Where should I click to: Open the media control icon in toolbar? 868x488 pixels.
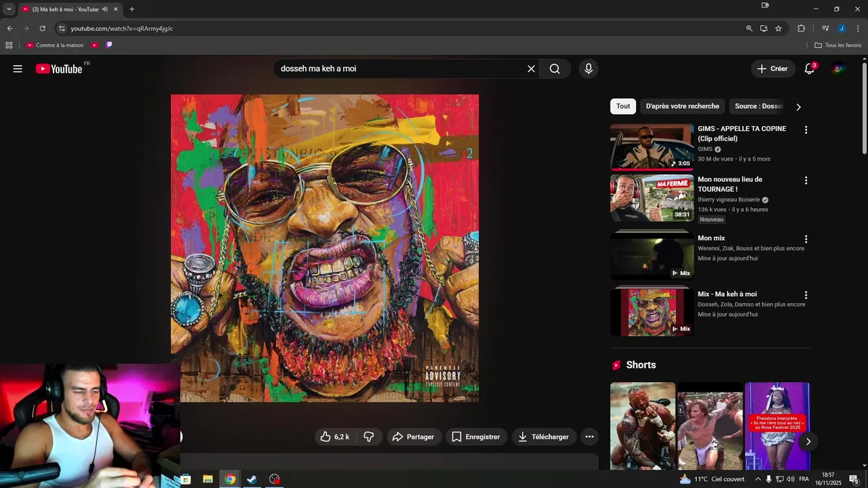point(825,28)
